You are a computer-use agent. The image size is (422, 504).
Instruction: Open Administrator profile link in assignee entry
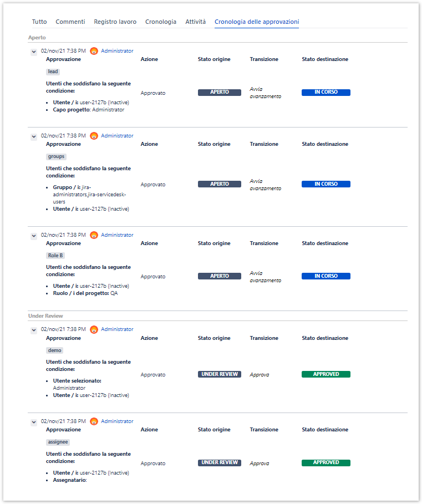tap(117, 421)
